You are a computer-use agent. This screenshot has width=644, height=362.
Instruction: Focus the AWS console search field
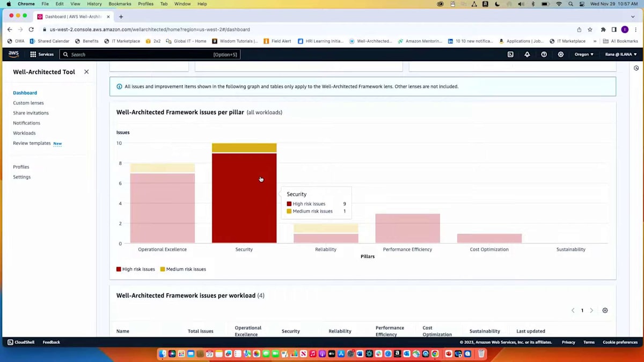click(x=150, y=54)
